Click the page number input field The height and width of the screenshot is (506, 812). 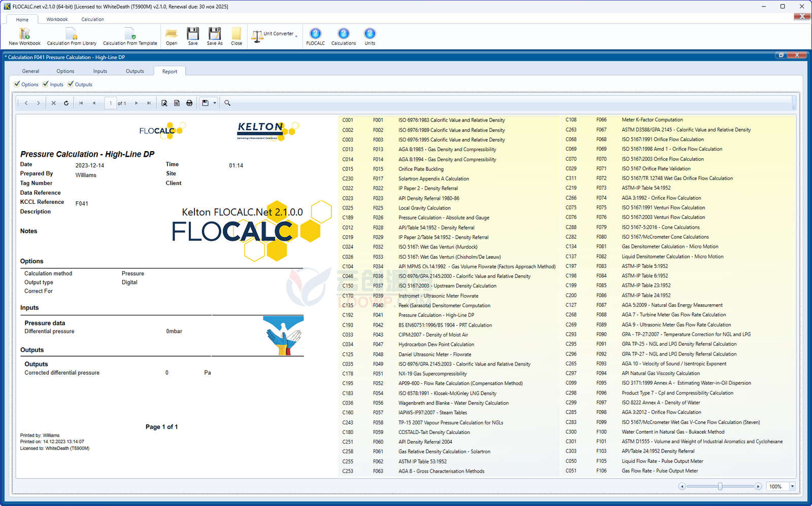click(x=110, y=103)
